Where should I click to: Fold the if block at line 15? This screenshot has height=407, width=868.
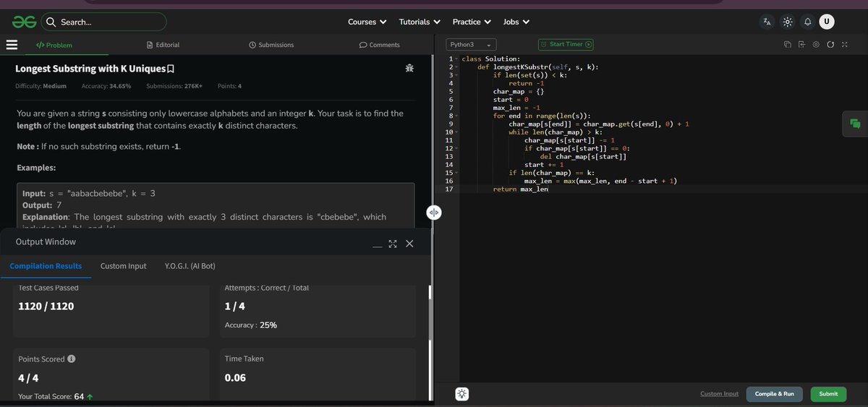point(456,173)
